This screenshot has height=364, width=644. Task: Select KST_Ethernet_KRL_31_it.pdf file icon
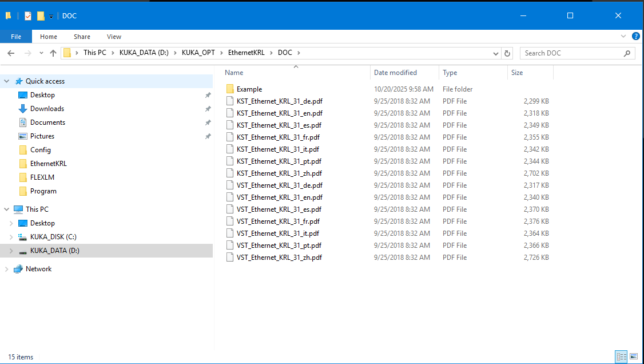(230, 149)
